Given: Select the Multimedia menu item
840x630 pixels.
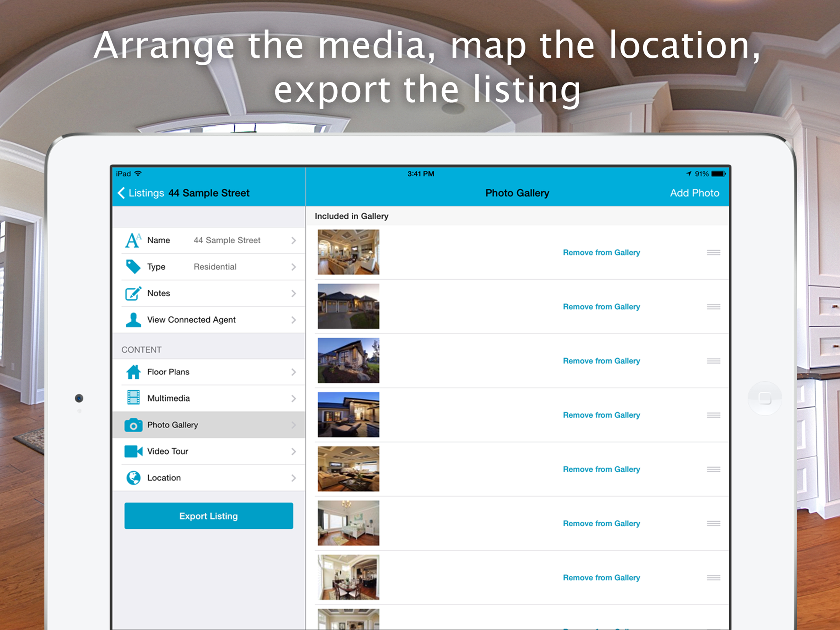Looking at the screenshot, I should [209, 399].
